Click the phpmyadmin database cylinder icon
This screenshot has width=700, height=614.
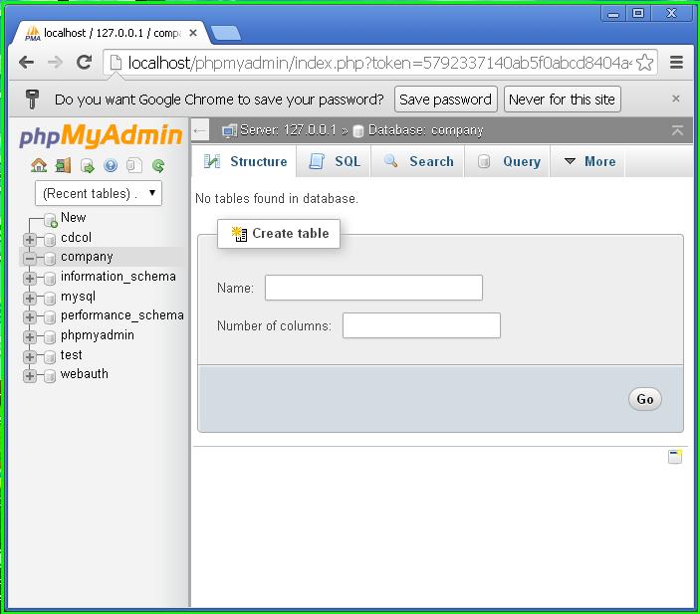coord(50,337)
